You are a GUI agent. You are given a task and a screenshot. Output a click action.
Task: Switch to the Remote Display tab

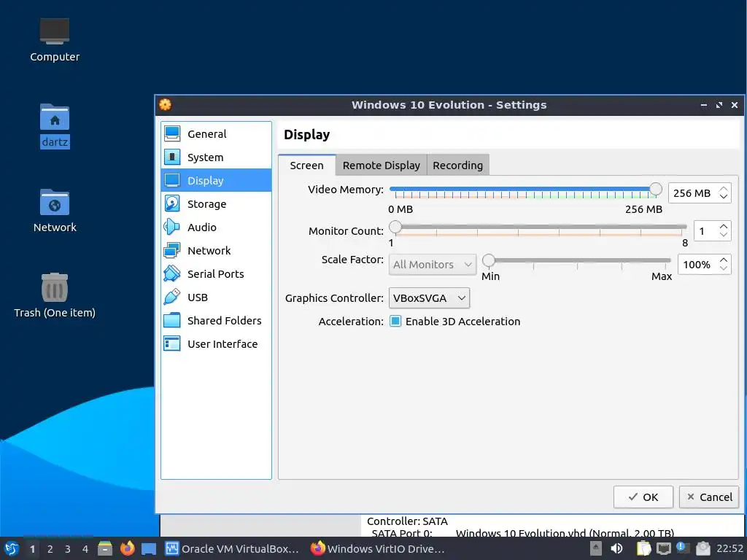pos(382,166)
